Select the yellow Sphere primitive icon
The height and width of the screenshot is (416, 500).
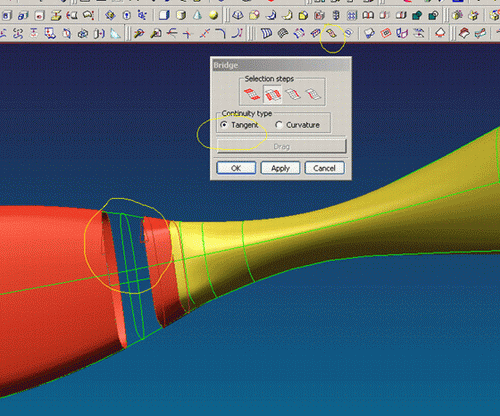[213, 15]
